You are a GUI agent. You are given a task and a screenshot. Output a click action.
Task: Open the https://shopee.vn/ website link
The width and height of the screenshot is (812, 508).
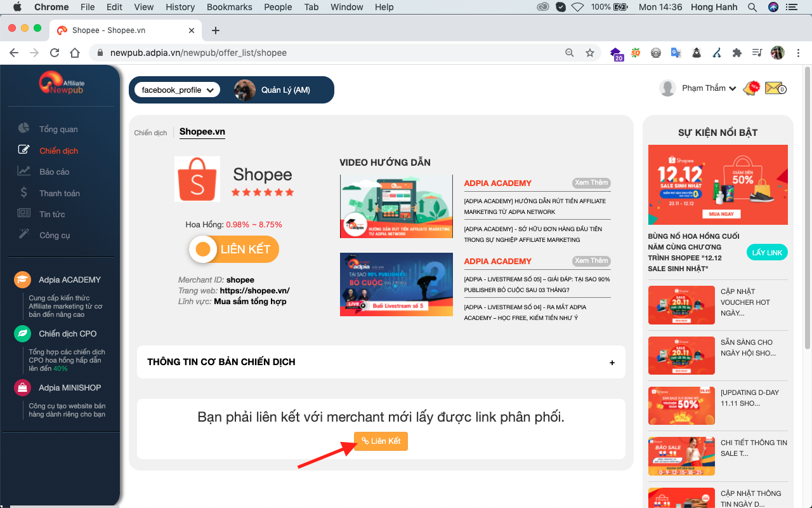254,291
